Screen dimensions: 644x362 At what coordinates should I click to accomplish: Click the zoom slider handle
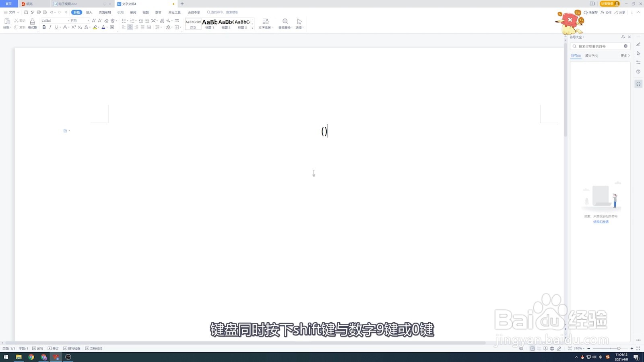click(x=619, y=348)
